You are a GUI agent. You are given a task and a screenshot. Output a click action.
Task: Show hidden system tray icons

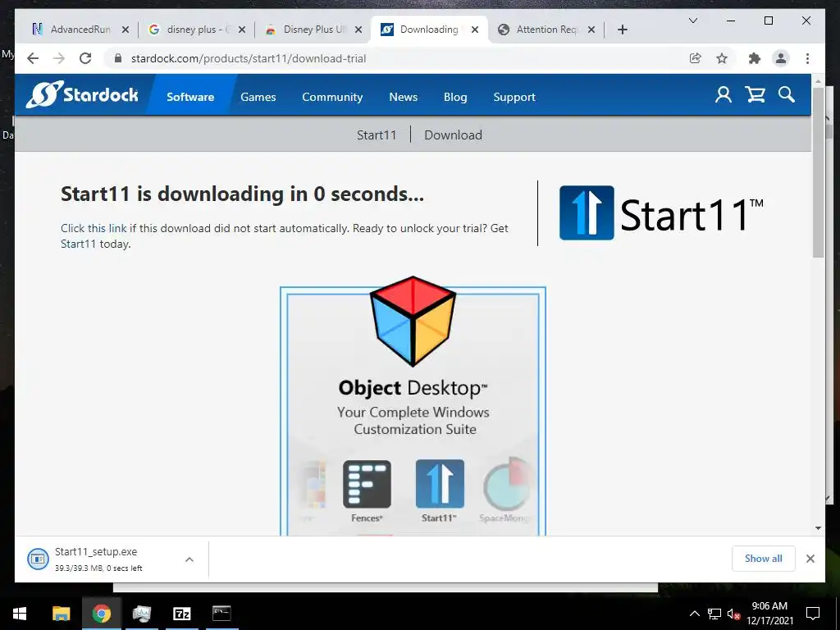694,614
